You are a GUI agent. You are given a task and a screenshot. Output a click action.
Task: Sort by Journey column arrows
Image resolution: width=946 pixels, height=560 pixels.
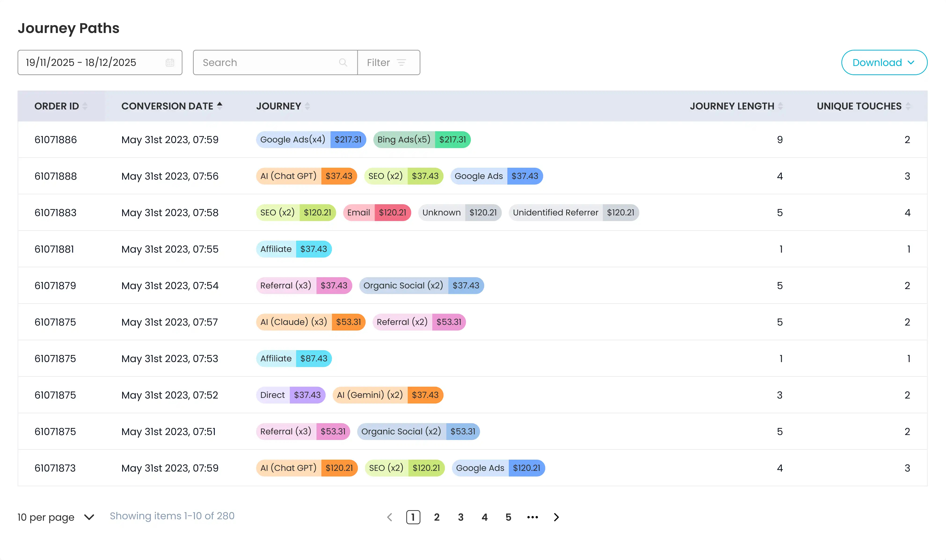307,106
